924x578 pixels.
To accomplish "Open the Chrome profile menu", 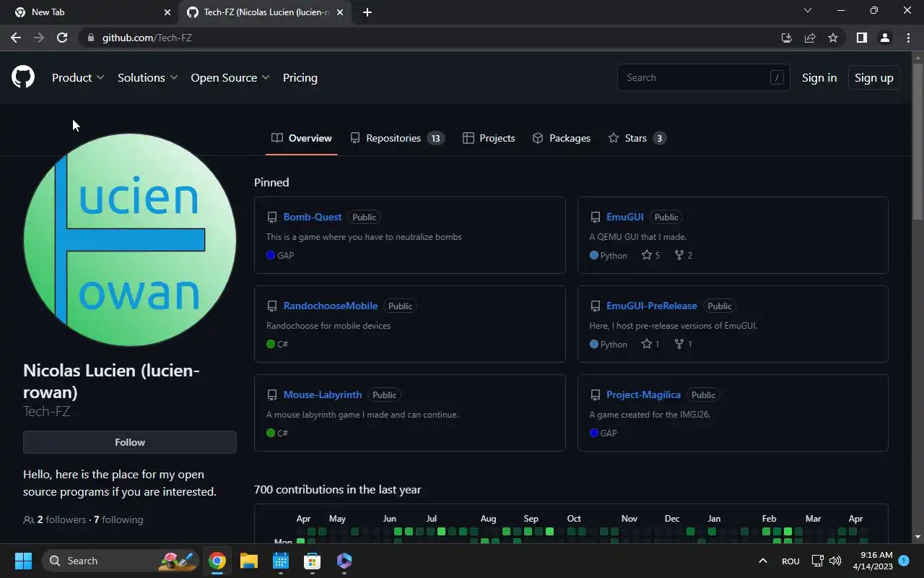I will point(885,38).
